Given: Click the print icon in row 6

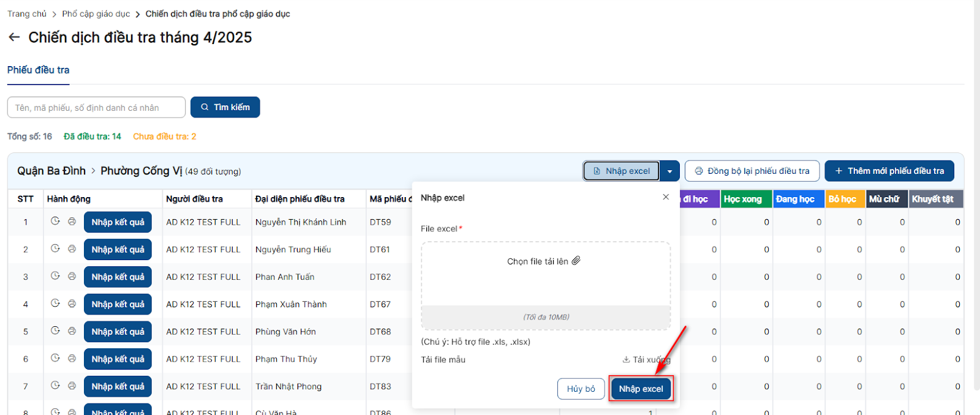Looking at the screenshot, I should tap(72, 358).
